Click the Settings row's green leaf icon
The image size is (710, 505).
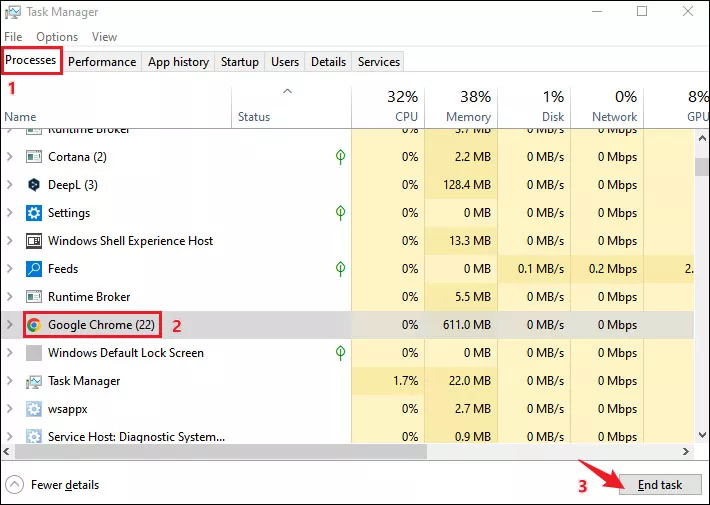(341, 212)
